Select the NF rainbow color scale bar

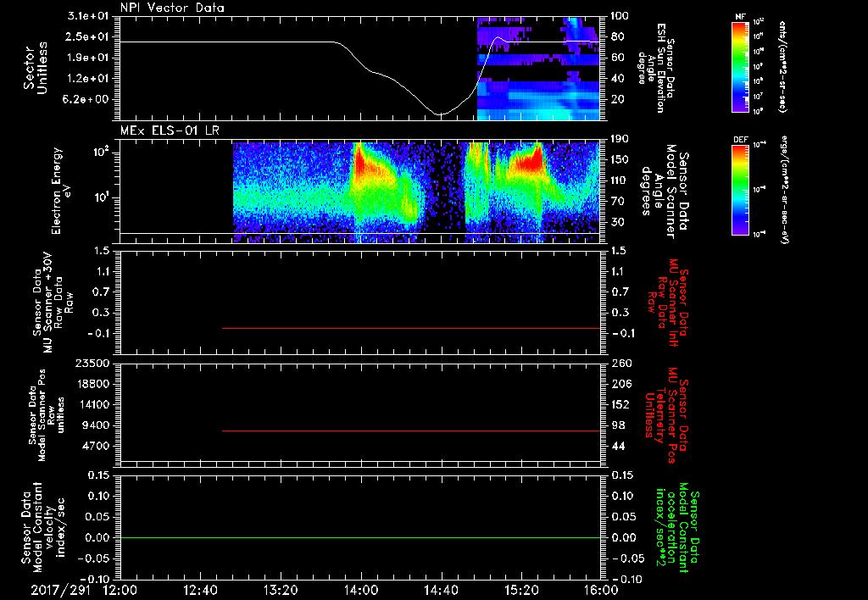741,67
